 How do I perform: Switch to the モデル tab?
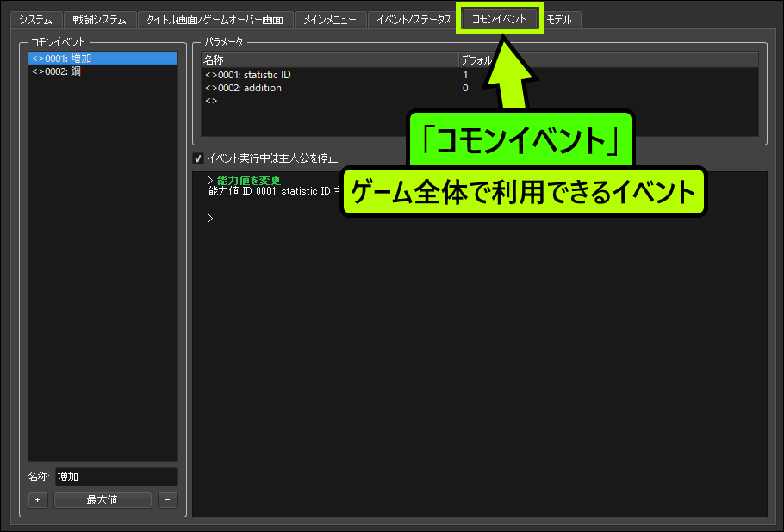561,19
